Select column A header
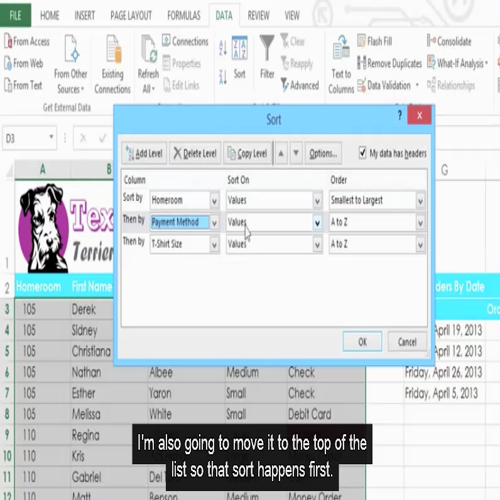This screenshot has width=500, height=500. point(43,169)
